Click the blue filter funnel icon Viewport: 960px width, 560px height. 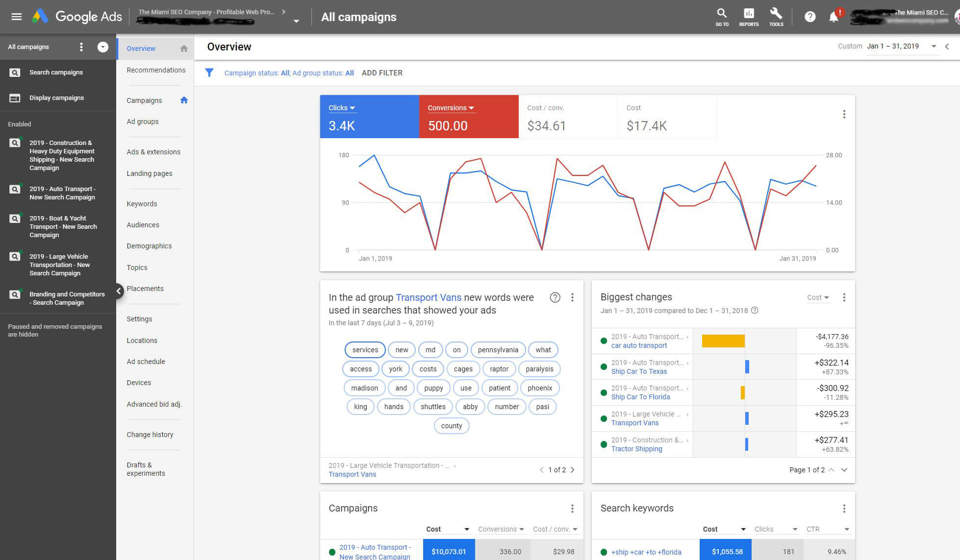(209, 73)
